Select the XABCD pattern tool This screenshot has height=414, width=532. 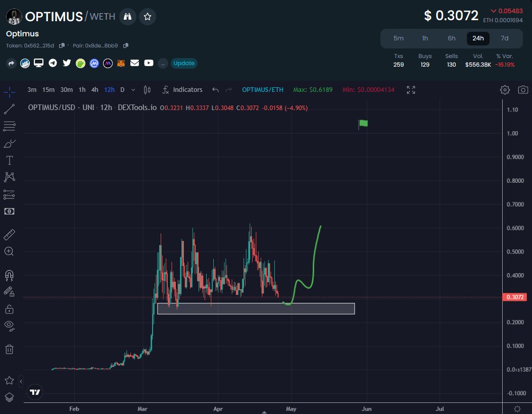tap(9, 177)
